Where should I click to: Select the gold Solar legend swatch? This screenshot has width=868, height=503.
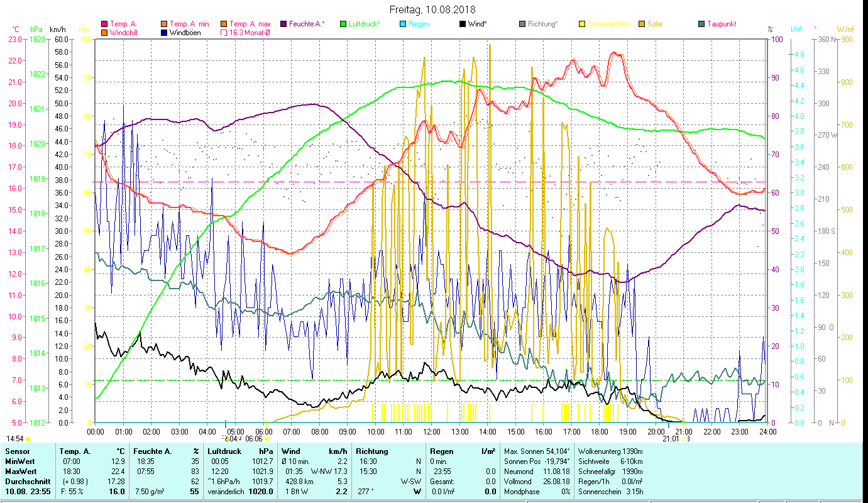(642, 24)
